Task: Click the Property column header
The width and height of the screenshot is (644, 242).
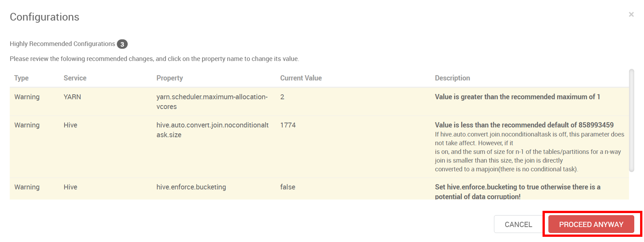Action: tap(169, 78)
